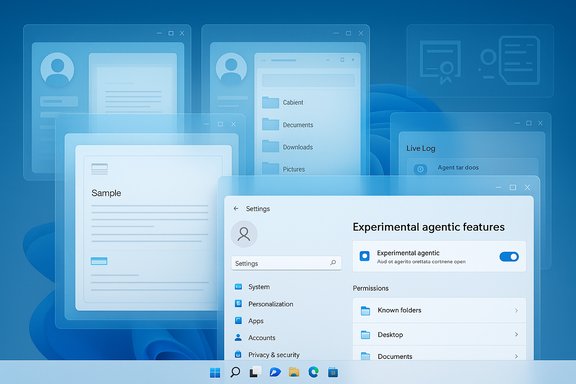Click the Experimental agentic feature icon
Image resolution: width=576 pixels, height=384 pixels.
[x=364, y=256]
